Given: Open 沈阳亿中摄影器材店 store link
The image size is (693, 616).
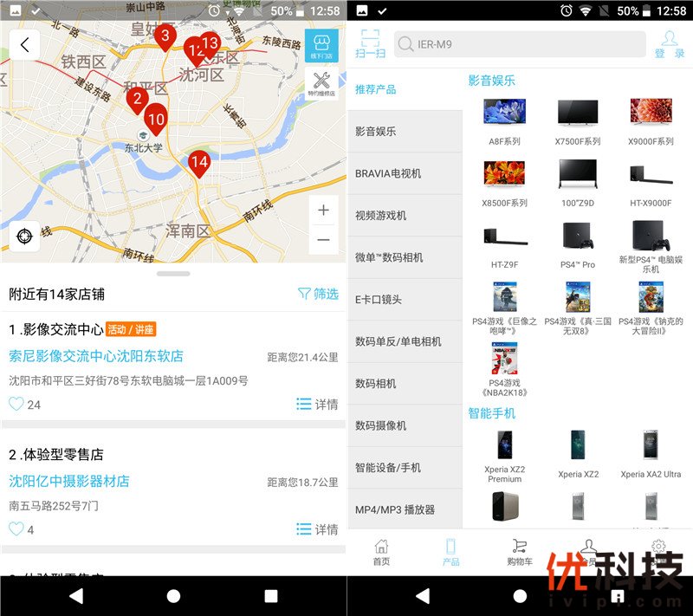Looking at the screenshot, I should coord(69,481).
